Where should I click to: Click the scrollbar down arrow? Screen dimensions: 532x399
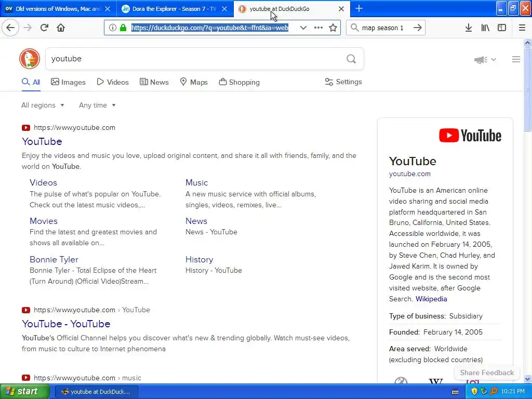527,379
